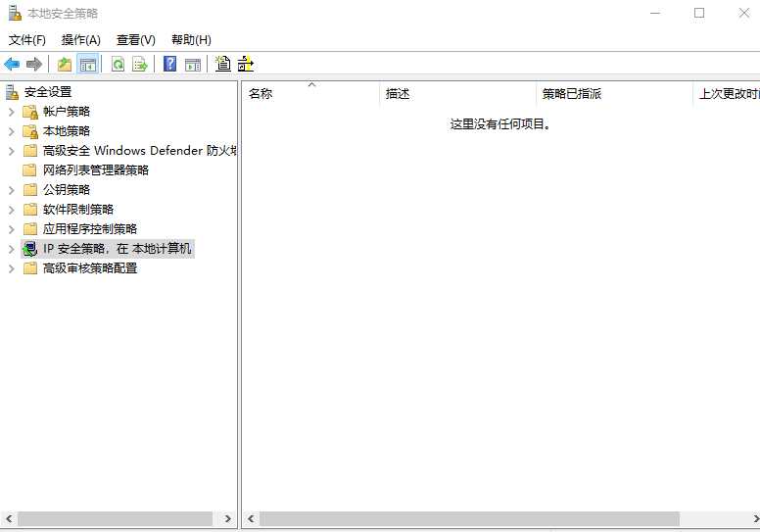Select 高级审核策略配置 in the tree
This screenshot has width=760, height=532.
(90, 268)
